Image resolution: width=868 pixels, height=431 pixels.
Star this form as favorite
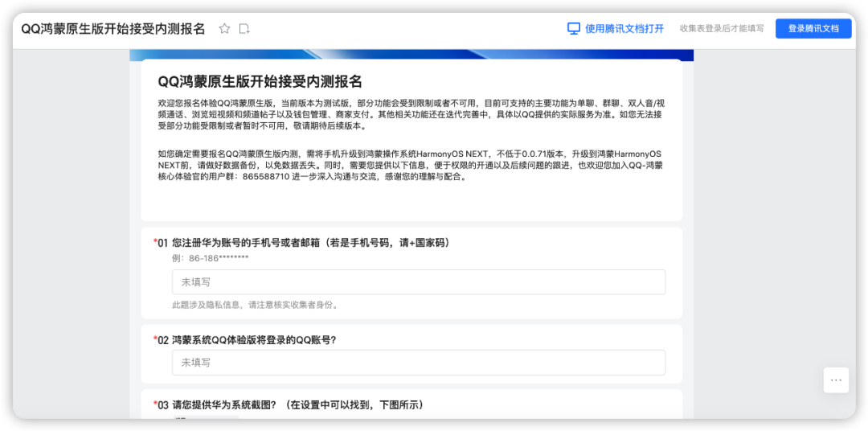click(224, 29)
